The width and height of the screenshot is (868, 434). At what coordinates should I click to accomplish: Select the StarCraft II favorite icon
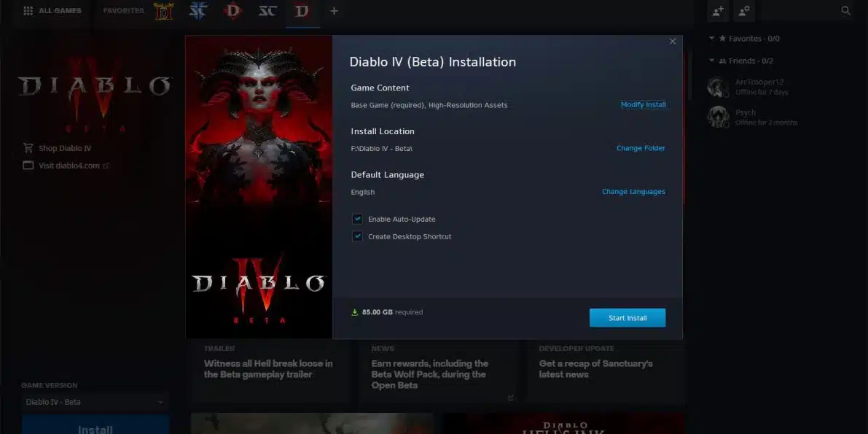pos(198,10)
